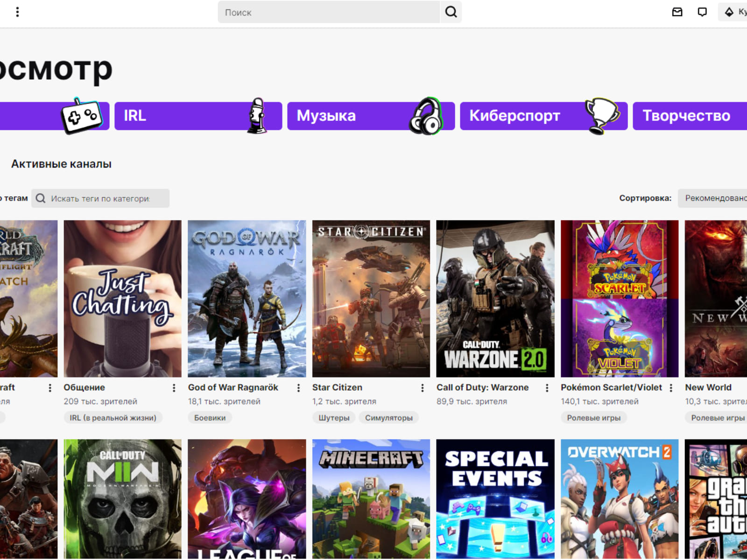This screenshot has height=560, width=747.
Task: Open the IRL category banner
Action: (198, 116)
